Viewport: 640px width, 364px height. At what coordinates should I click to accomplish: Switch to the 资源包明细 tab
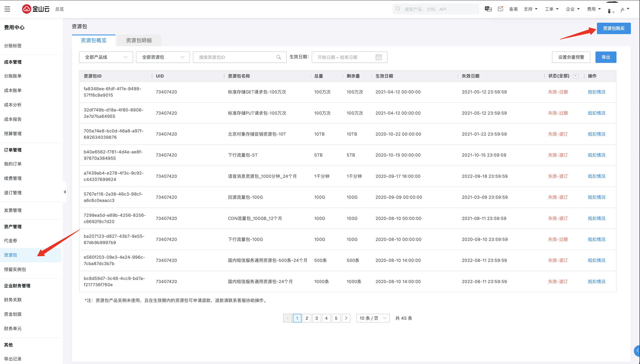pos(139,40)
